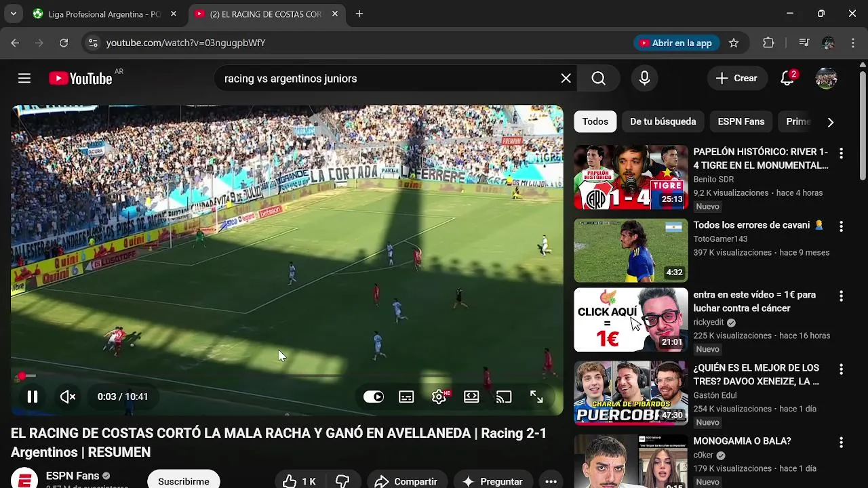868x488 pixels.
Task: View site information icon in address bar
Action: (x=94, y=43)
